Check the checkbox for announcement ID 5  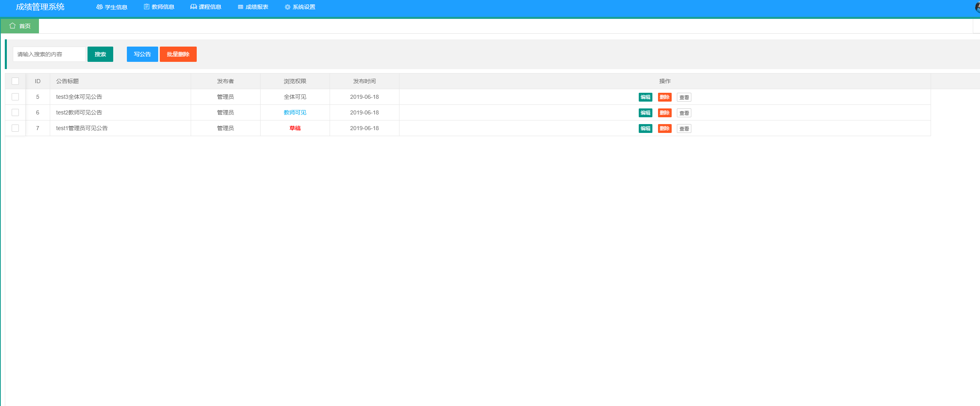click(15, 97)
